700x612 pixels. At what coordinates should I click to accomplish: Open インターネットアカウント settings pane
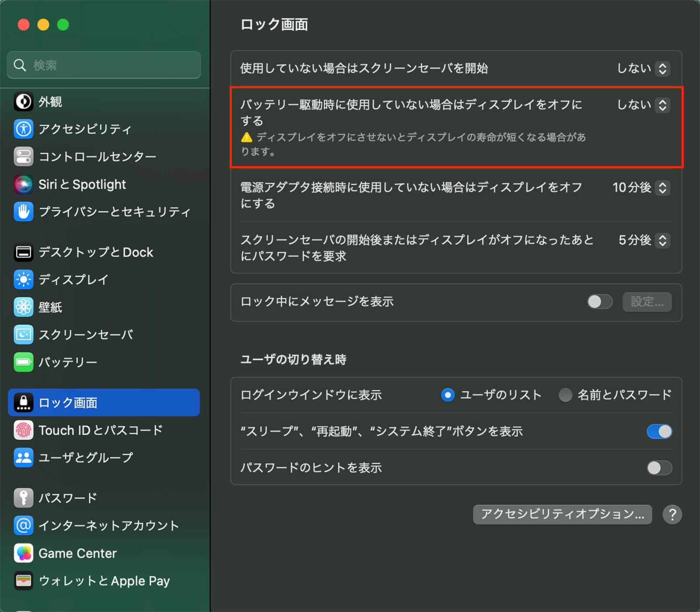click(x=104, y=525)
